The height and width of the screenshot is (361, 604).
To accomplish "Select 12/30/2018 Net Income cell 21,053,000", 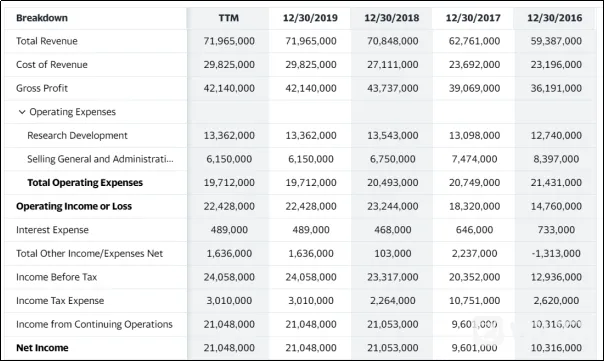I will (x=393, y=348).
